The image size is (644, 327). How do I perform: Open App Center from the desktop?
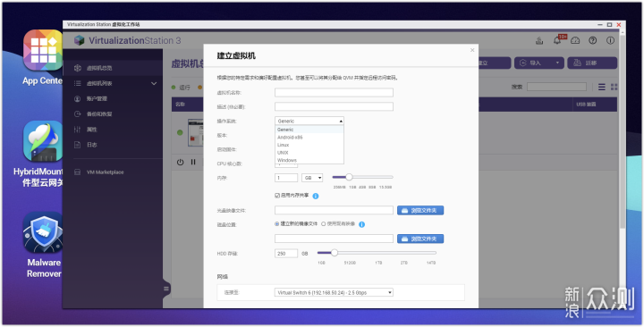(43, 50)
